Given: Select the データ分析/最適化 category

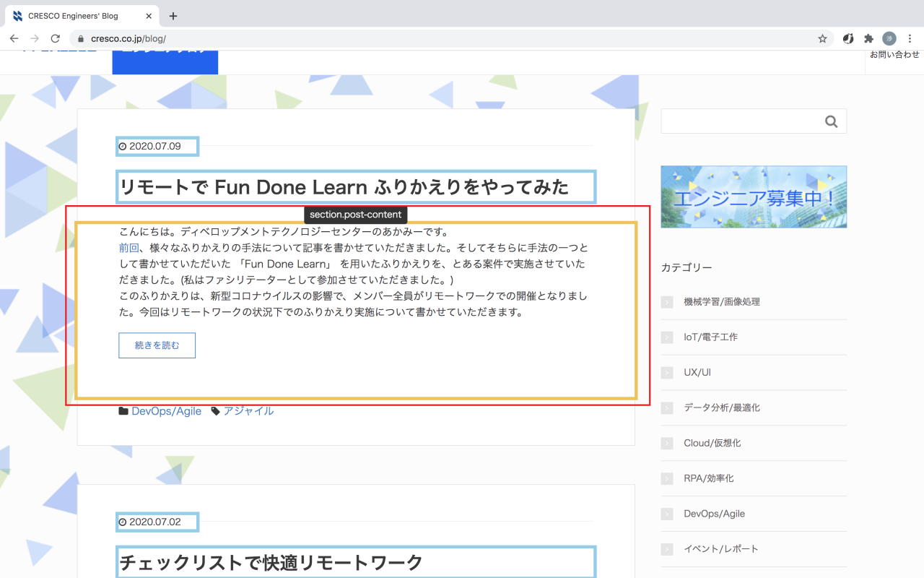Looking at the screenshot, I should pyautogui.click(x=722, y=408).
